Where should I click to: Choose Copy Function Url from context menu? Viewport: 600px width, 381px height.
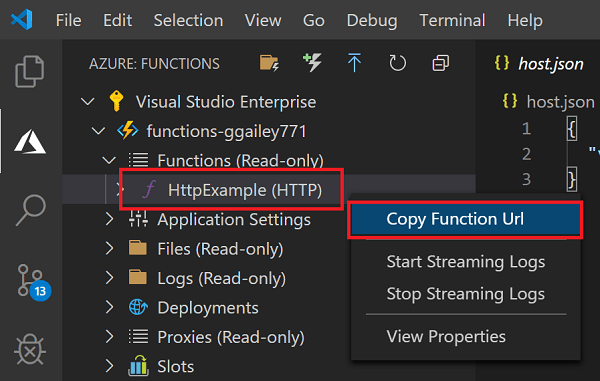point(465,219)
